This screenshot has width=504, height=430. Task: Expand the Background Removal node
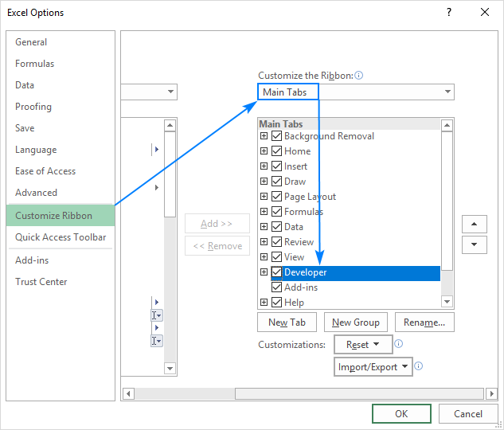click(264, 136)
